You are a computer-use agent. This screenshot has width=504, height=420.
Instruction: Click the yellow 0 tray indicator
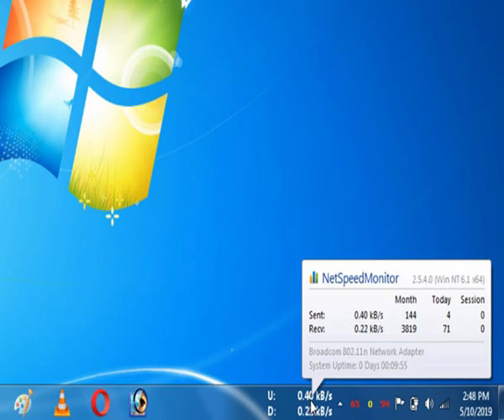coord(370,404)
